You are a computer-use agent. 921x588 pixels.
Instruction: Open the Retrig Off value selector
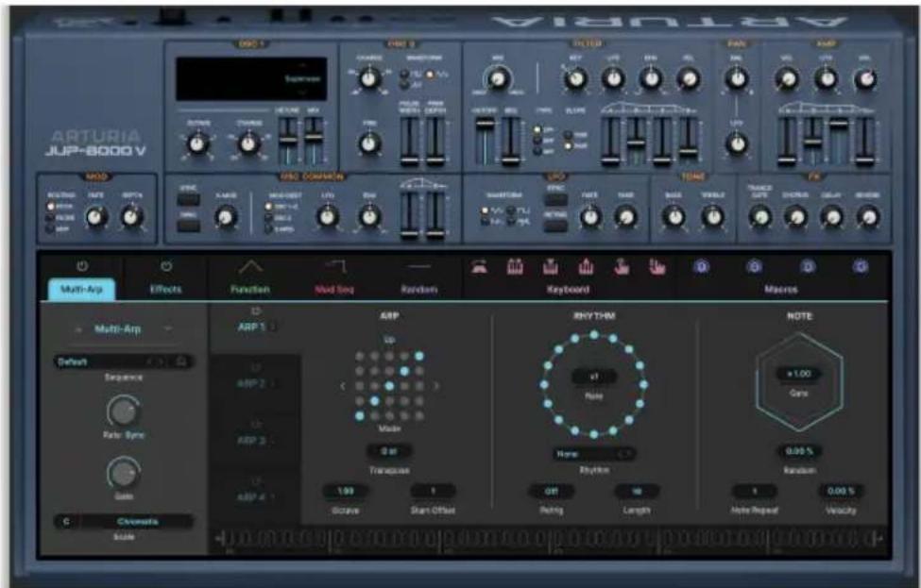click(551, 491)
